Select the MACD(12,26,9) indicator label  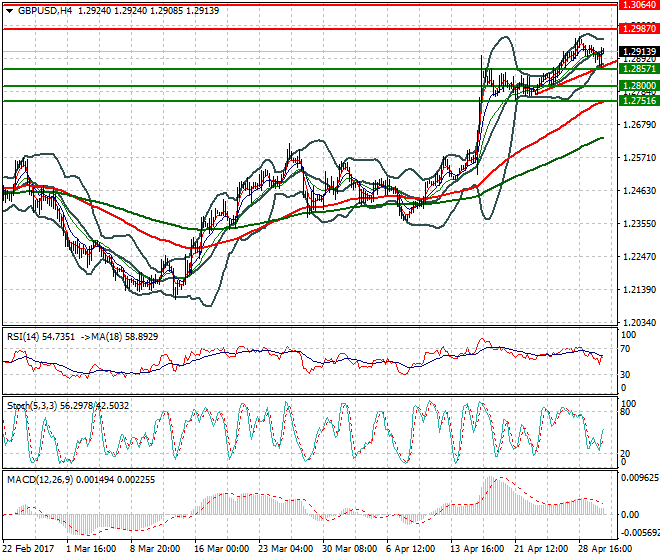(x=39, y=480)
